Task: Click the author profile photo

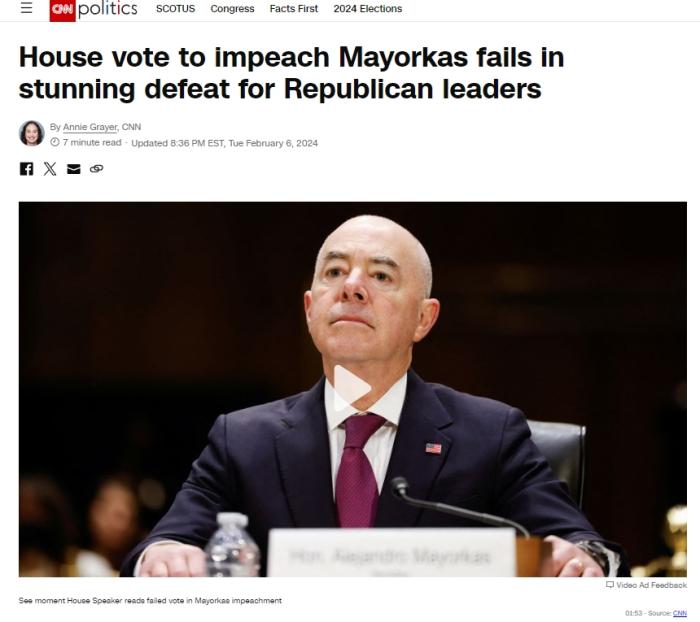Action: (32, 133)
